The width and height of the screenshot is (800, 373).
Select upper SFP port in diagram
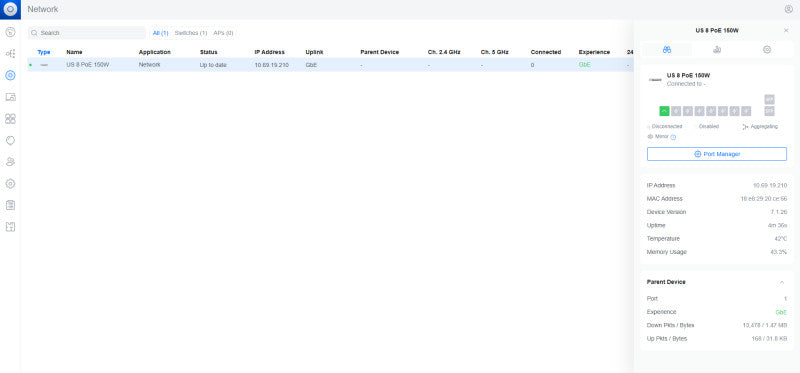tap(769, 100)
